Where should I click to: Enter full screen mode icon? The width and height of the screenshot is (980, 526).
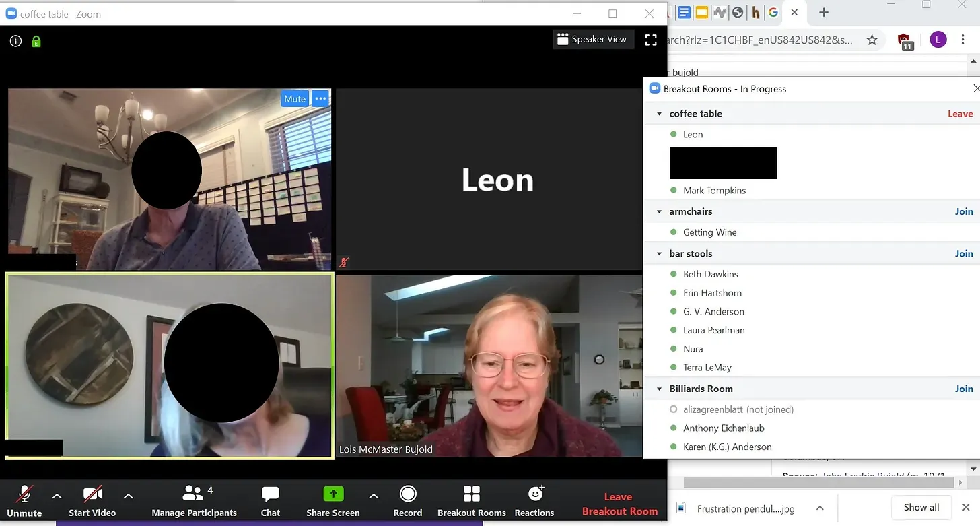pyautogui.click(x=650, y=40)
